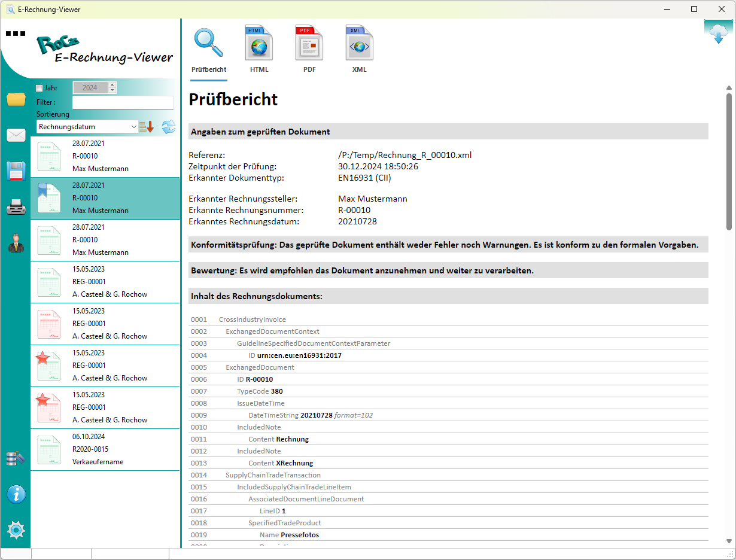Click row 0019 Name Pressefotos
This screenshot has width=736, height=560.
pyautogui.click(x=448, y=535)
